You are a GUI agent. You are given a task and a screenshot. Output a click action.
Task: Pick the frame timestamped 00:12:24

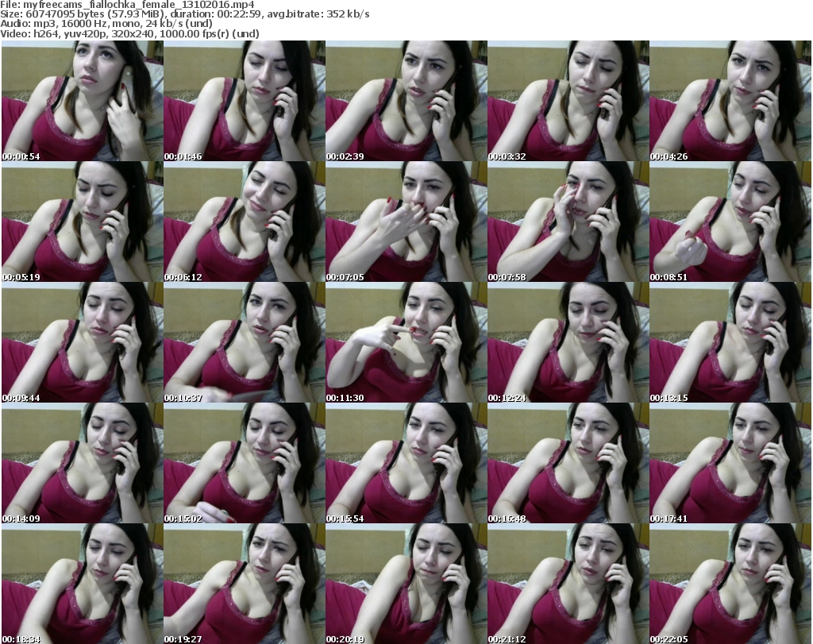(568, 342)
